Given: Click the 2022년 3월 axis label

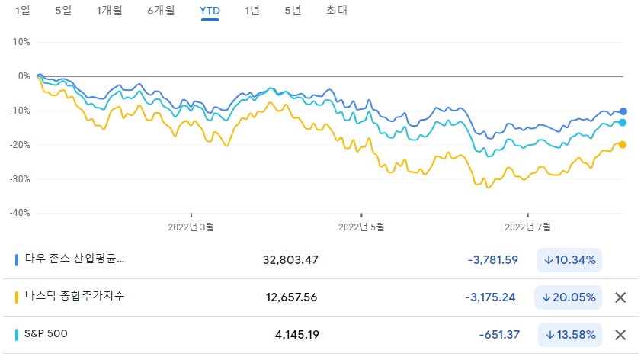Looking at the screenshot, I should pyautogui.click(x=191, y=227).
